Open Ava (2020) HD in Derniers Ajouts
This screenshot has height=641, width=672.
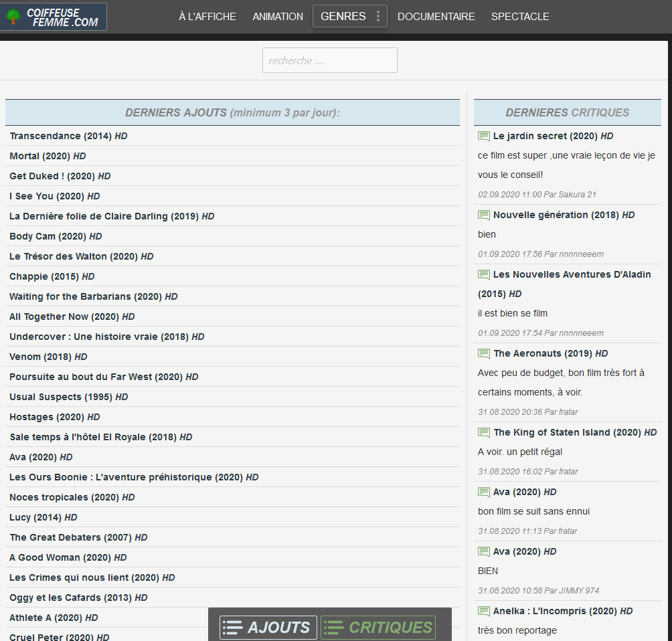click(41, 458)
